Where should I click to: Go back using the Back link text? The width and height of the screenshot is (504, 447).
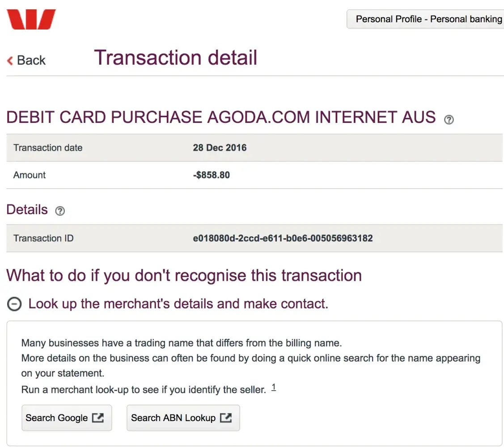(31, 60)
